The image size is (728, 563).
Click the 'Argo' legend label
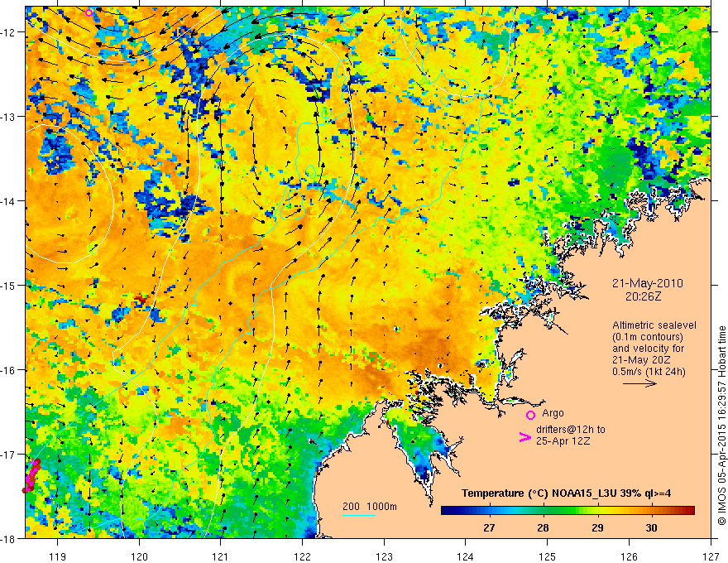[x=553, y=413]
